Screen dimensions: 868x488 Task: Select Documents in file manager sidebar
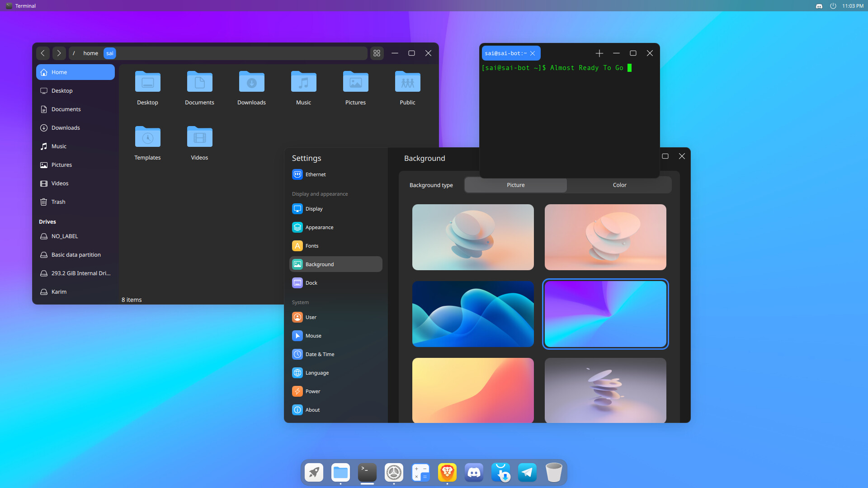click(x=75, y=109)
